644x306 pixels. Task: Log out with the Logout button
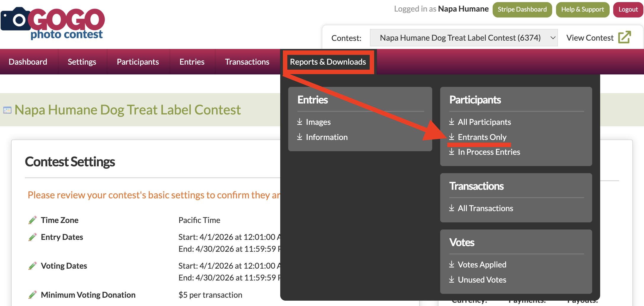(x=628, y=9)
